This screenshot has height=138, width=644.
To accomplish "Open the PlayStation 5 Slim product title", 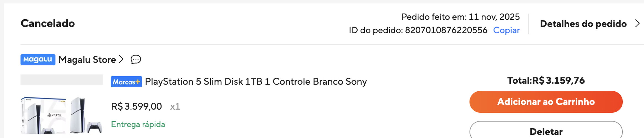I will click(x=256, y=82).
